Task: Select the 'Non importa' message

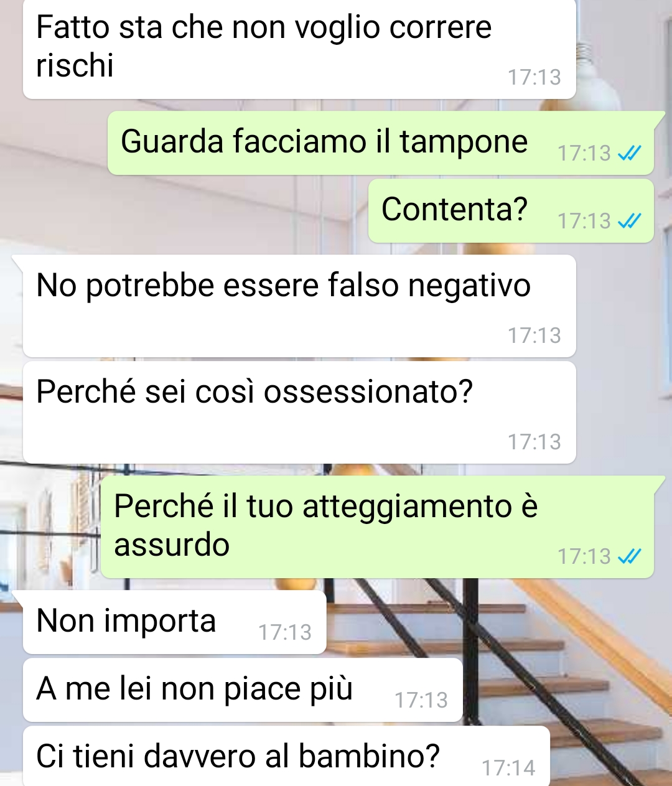Action: click(x=174, y=622)
